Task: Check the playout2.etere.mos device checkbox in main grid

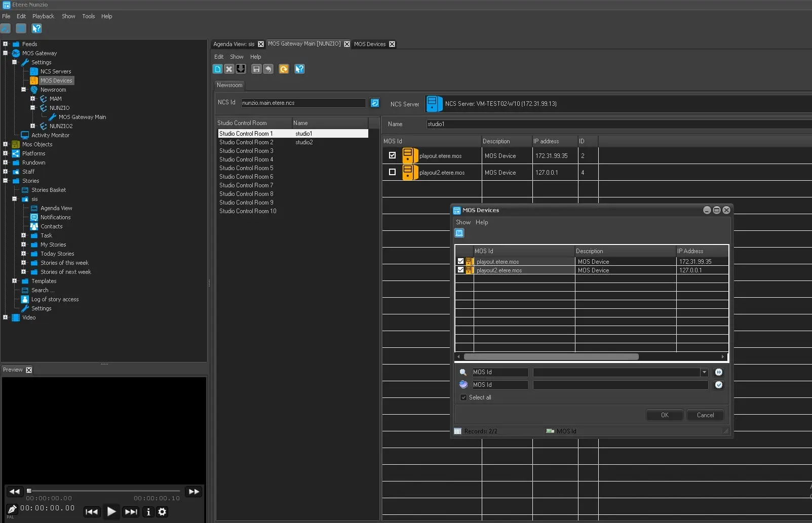Action: (392, 172)
